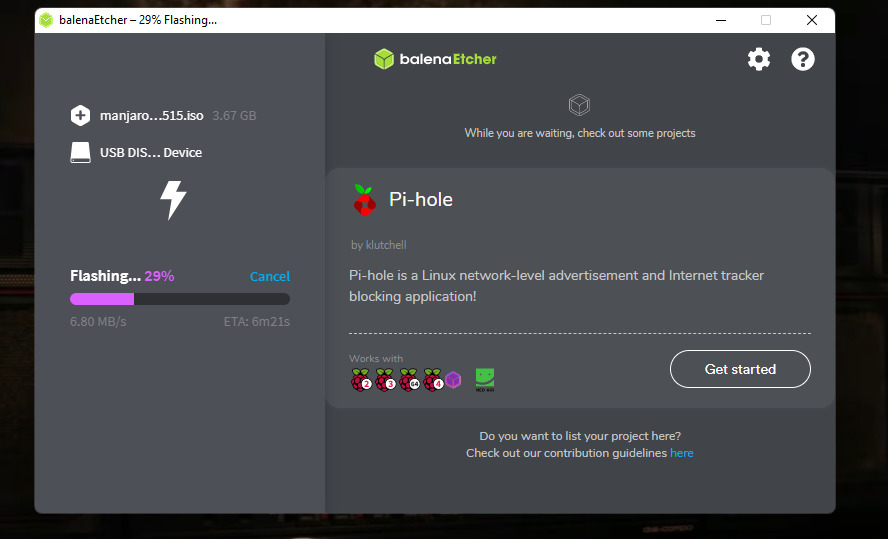Screen dimensions: 888x539
Task: Click the balenaEtcher title bar app icon
Action: (46, 20)
